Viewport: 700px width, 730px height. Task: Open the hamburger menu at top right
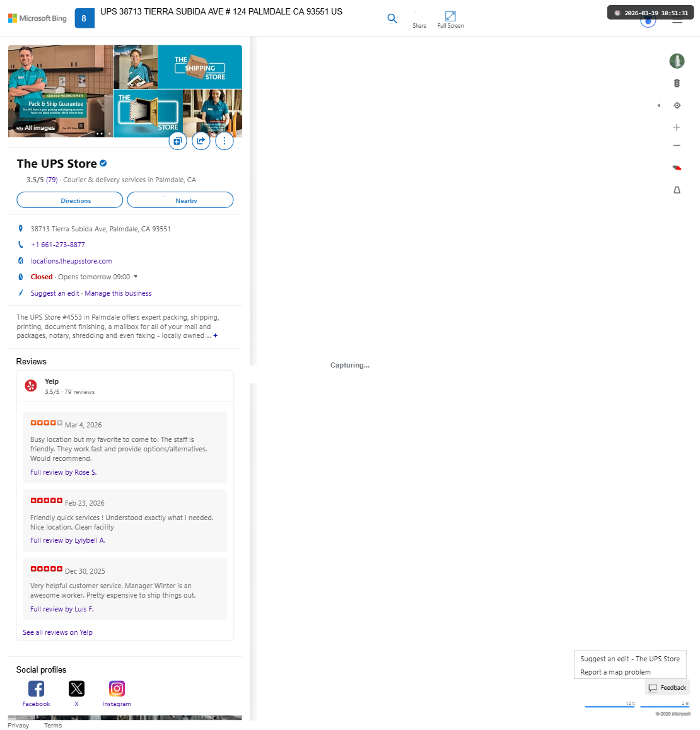point(677,21)
